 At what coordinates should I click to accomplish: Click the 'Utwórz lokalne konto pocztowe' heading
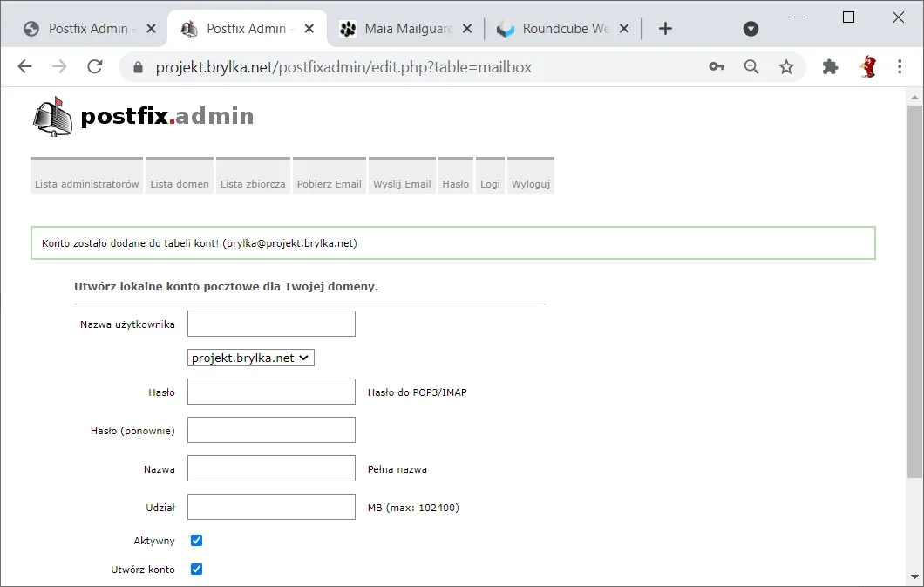[227, 286]
